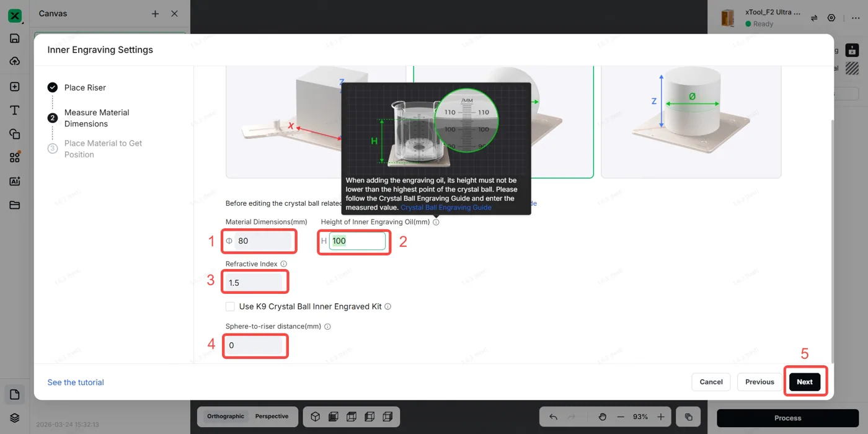Click the dialog vertical scrollbar

(x=832, y=242)
